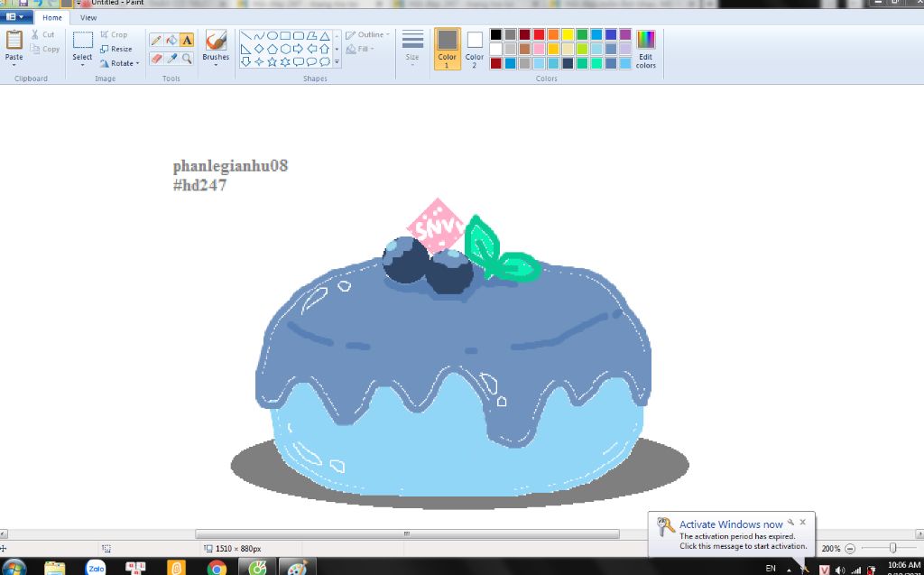
Task: Click the zoom level slider handle
Action: 892,549
